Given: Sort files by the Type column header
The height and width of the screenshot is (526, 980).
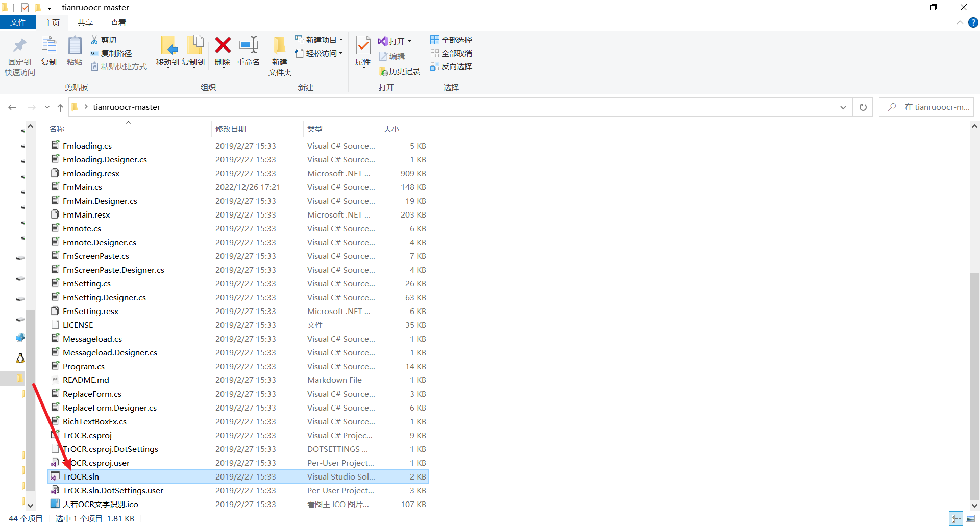Looking at the screenshot, I should (341, 129).
